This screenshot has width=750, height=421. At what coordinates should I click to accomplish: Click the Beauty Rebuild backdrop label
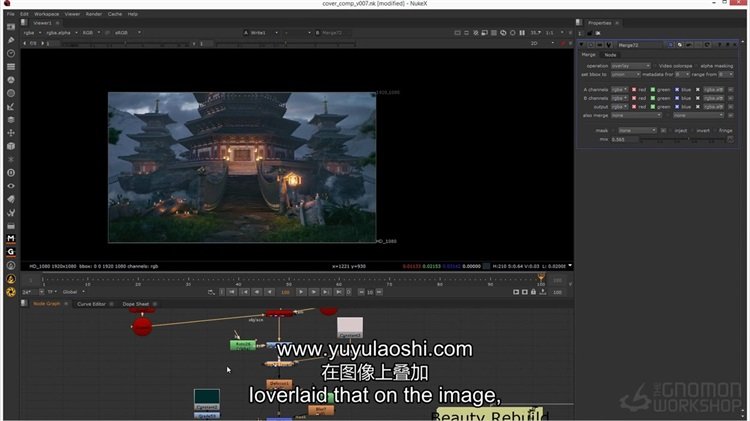[x=490, y=415]
